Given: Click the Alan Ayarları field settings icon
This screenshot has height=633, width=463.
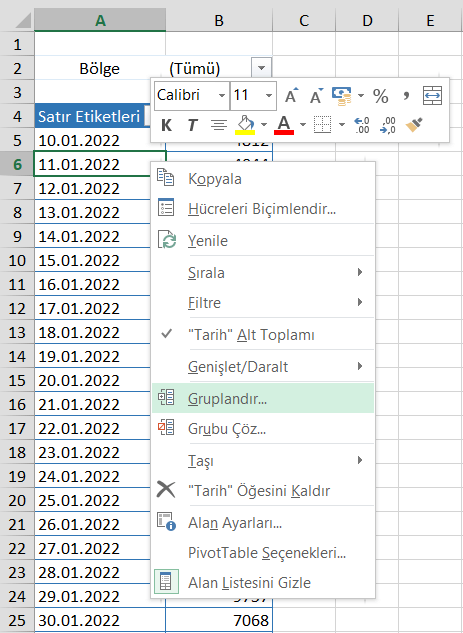Looking at the screenshot, I should point(166,522).
